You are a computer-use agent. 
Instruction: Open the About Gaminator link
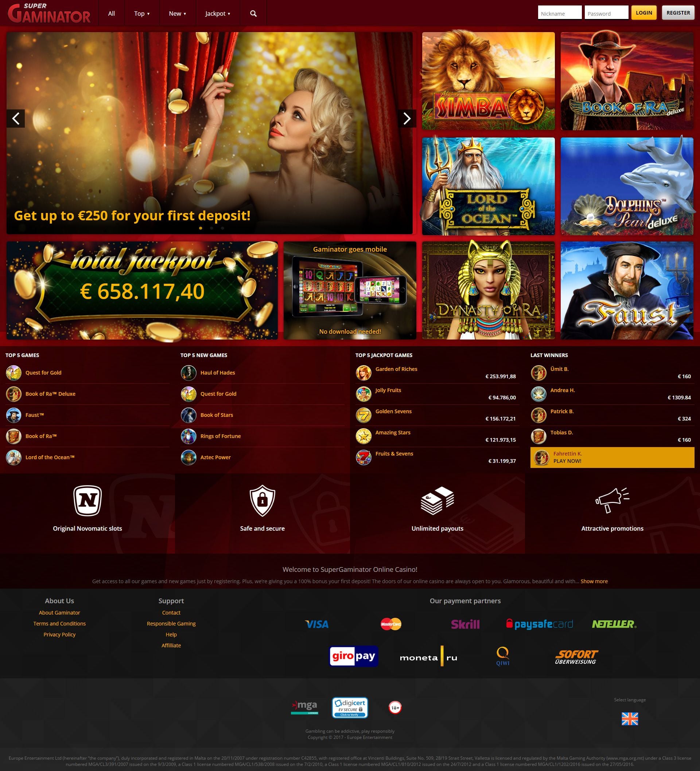tap(60, 613)
